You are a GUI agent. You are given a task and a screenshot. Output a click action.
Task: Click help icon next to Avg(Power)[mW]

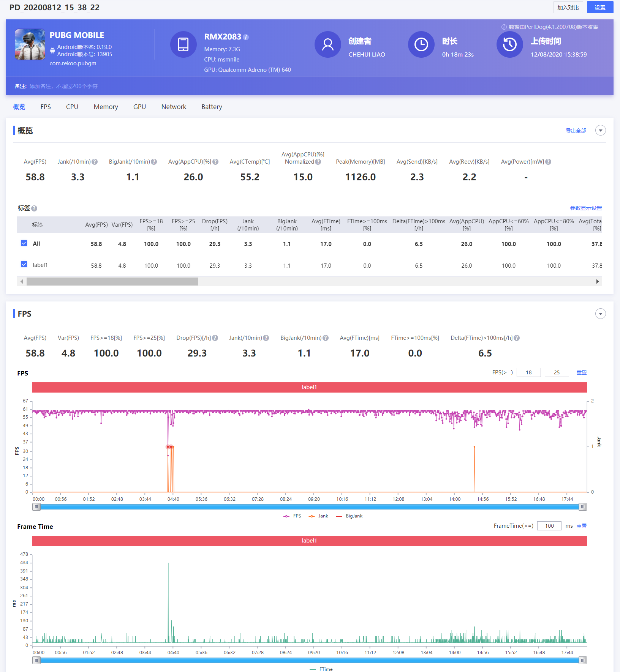tap(548, 162)
